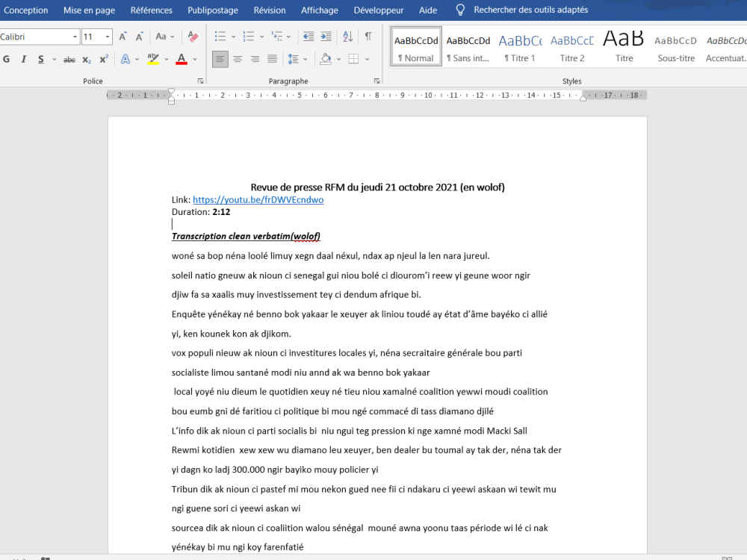
Task: Toggle italic formatting
Action: 23,60
